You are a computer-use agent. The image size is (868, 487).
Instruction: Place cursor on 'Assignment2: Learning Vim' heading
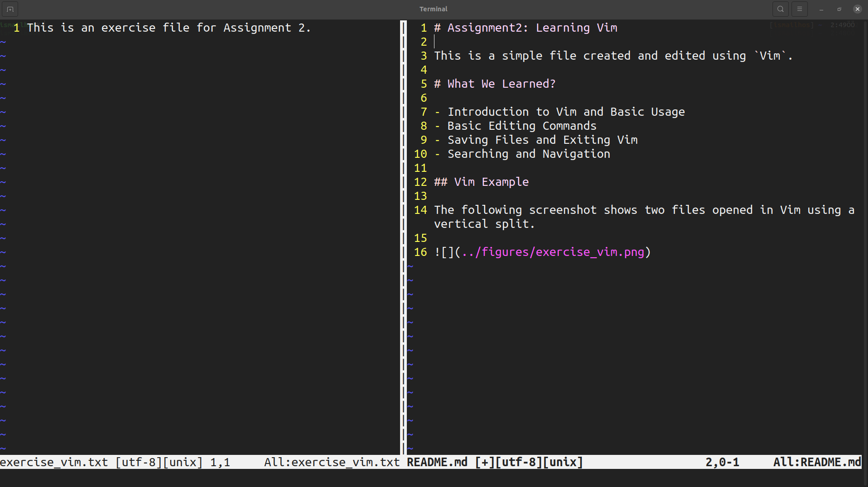[532, 28]
